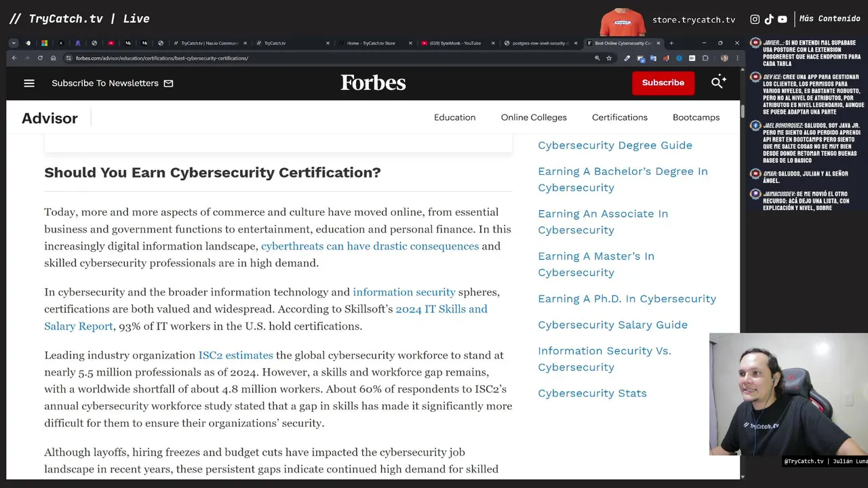This screenshot has height=488, width=868.
Task: Open browser home page
Action: [x=53, y=58]
